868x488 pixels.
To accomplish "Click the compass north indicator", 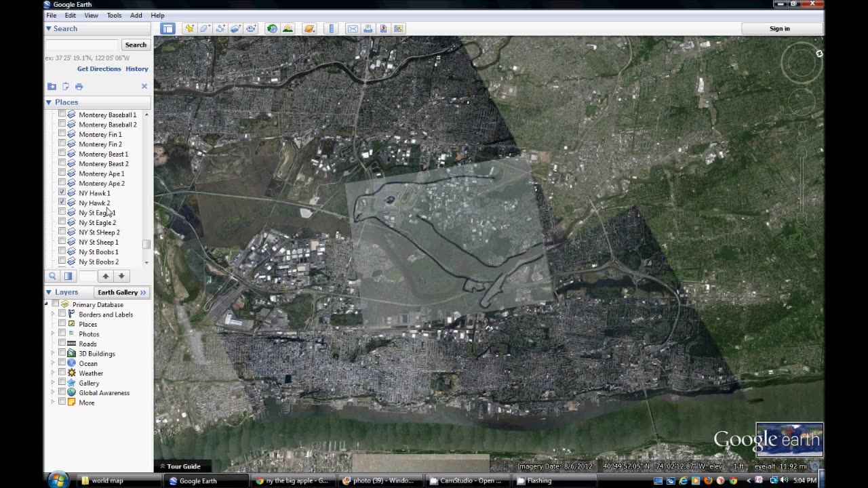I will [819, 54].
